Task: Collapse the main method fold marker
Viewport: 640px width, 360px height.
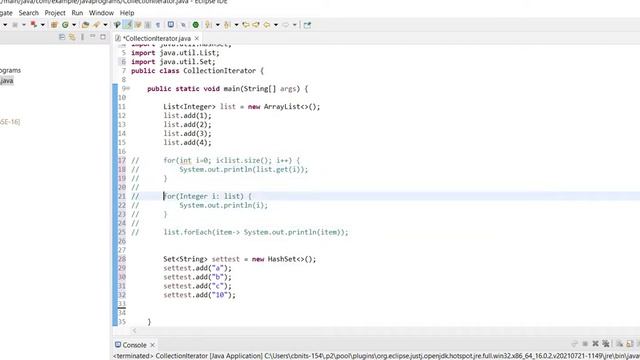Action: (128, 89)
